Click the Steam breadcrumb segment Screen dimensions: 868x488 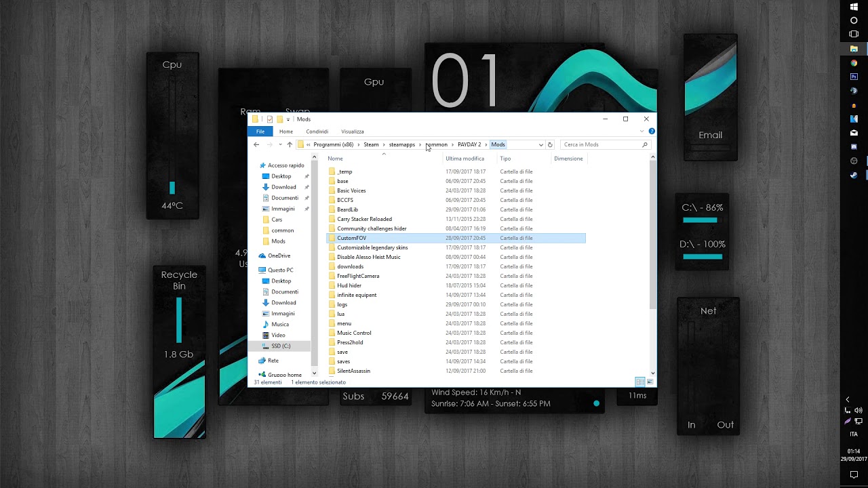[x=371, y=144]
